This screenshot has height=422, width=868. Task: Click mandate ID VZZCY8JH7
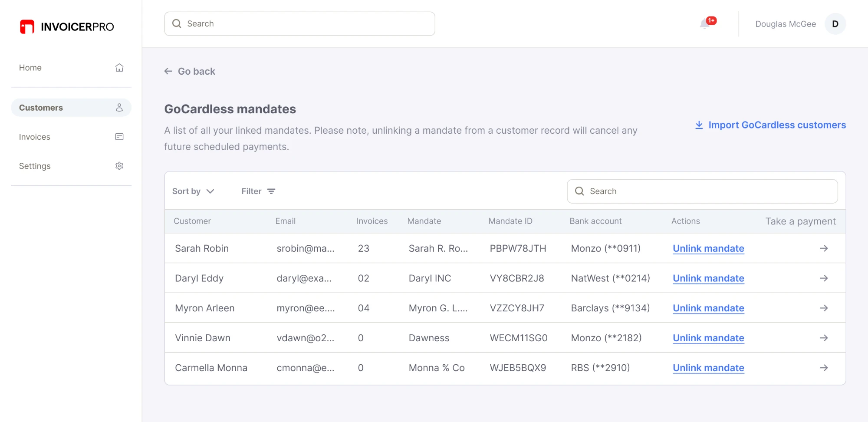pyautogui.click(x=517, y=308)
